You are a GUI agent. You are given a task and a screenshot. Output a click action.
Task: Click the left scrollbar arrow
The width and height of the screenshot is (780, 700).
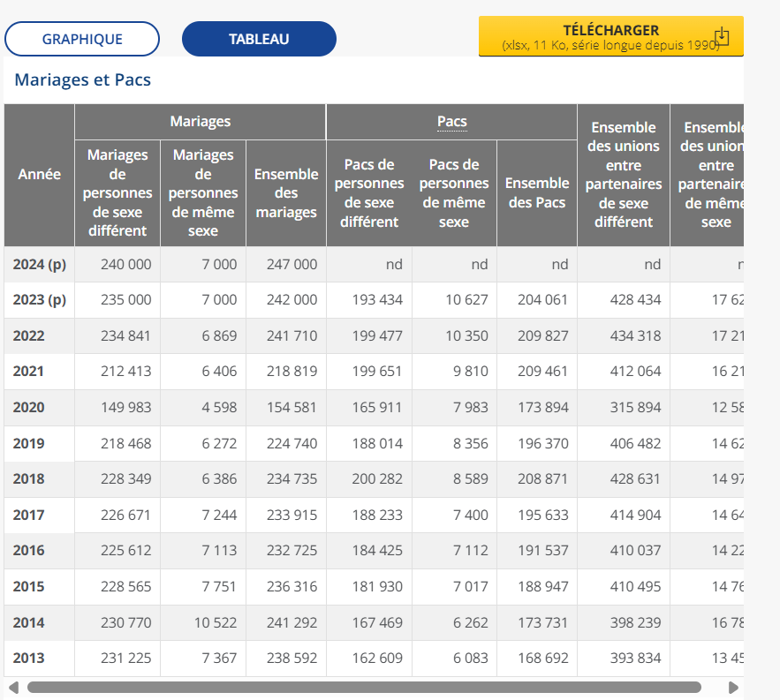click(x=12, y=687)
